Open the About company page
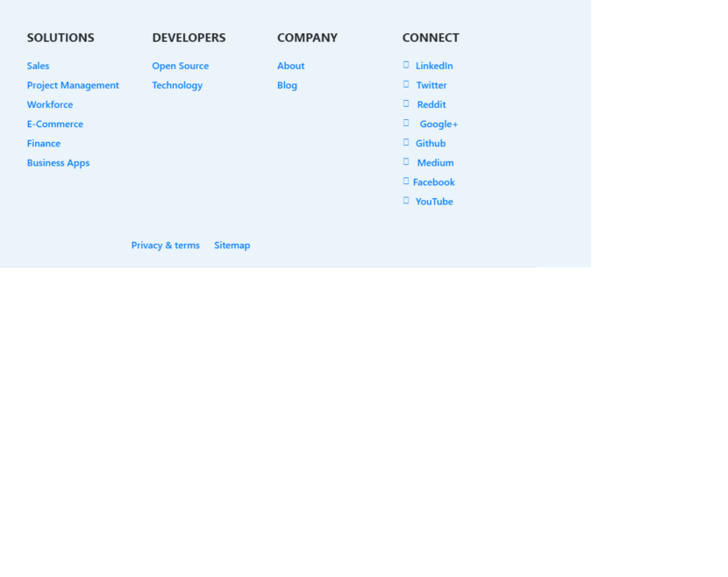Image resolution: width=728 pixels, height=577 pixels. [290, 66]
